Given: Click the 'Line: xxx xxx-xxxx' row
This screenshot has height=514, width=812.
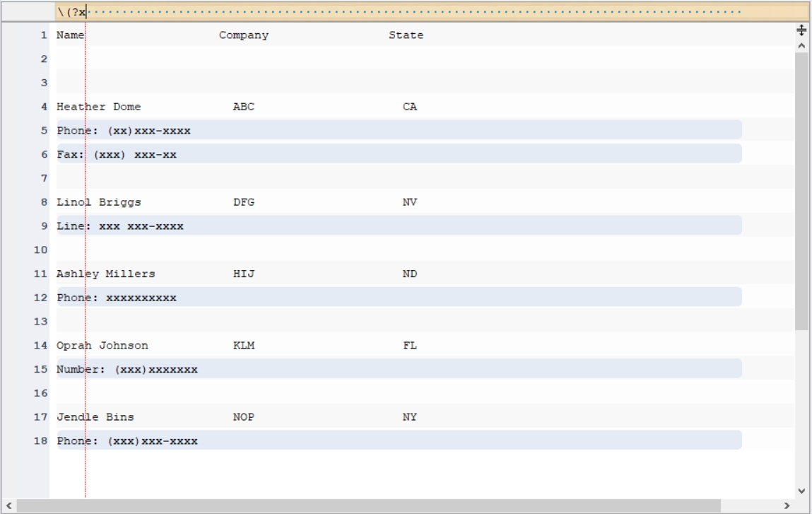Looking at the screenshot, I should pos(399,226).
